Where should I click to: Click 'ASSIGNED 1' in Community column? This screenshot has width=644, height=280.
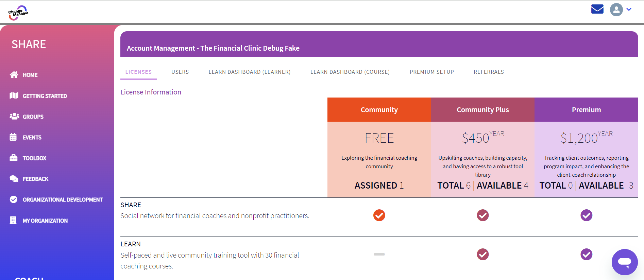pos(379,186)
